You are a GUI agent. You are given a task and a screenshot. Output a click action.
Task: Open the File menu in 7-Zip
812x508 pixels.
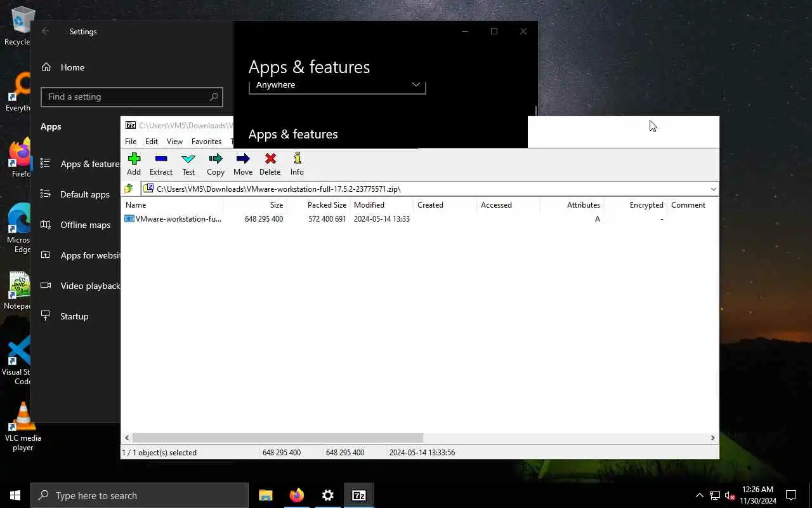click(131, 142)
